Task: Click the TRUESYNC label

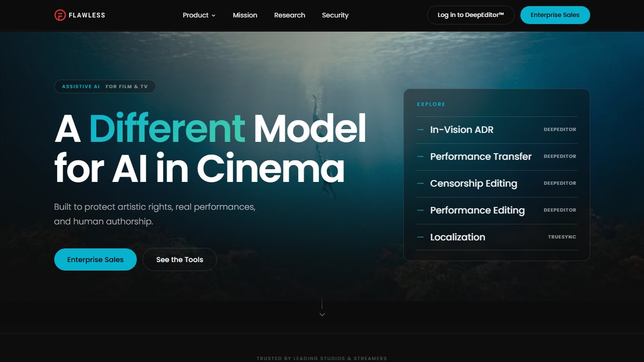Action: (x=562, y=237)
